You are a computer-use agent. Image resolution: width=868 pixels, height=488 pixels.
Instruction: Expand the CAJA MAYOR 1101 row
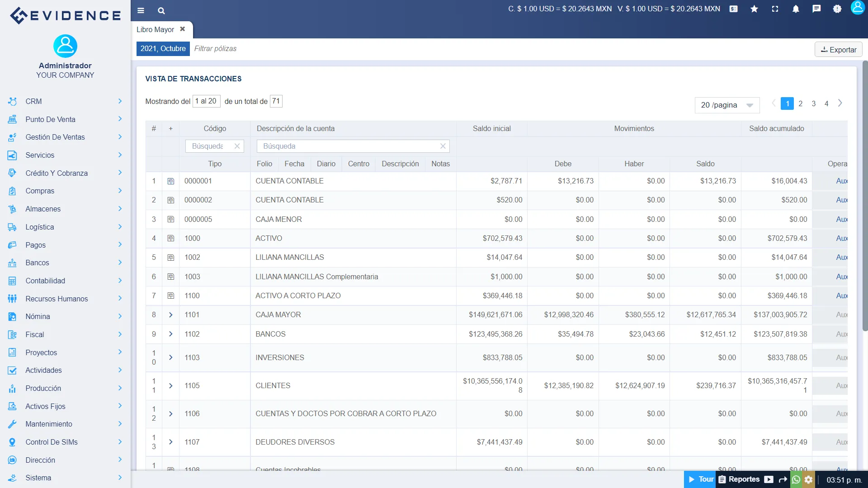click(x=170, y=315)
